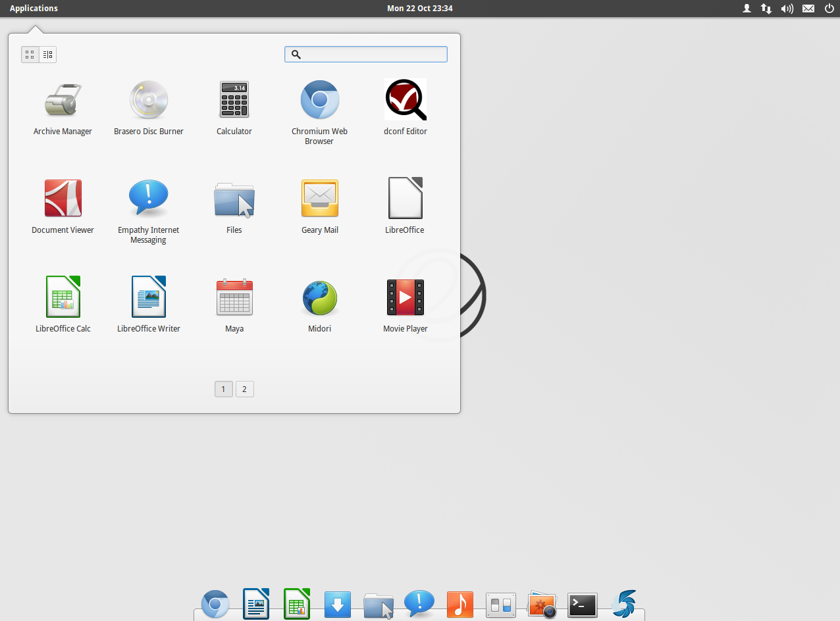Go to page 2 of applications
This screenshot has width=840, height=621.
[x=244, y=389]
